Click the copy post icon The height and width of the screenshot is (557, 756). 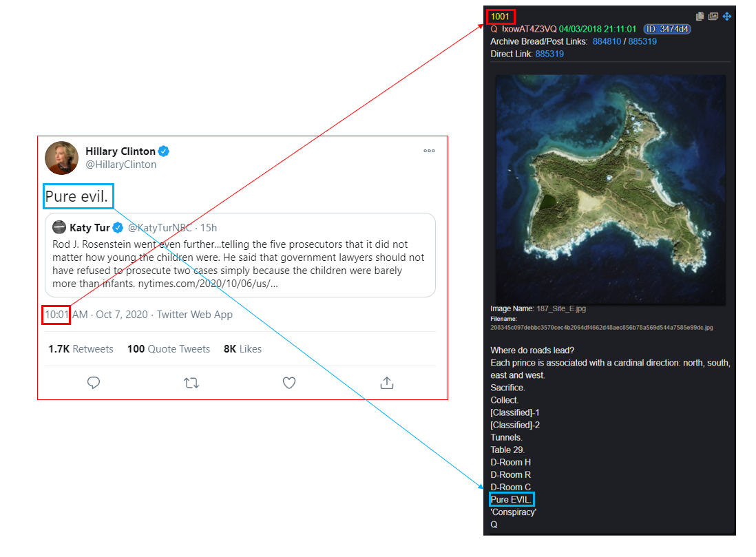[700, 17]
